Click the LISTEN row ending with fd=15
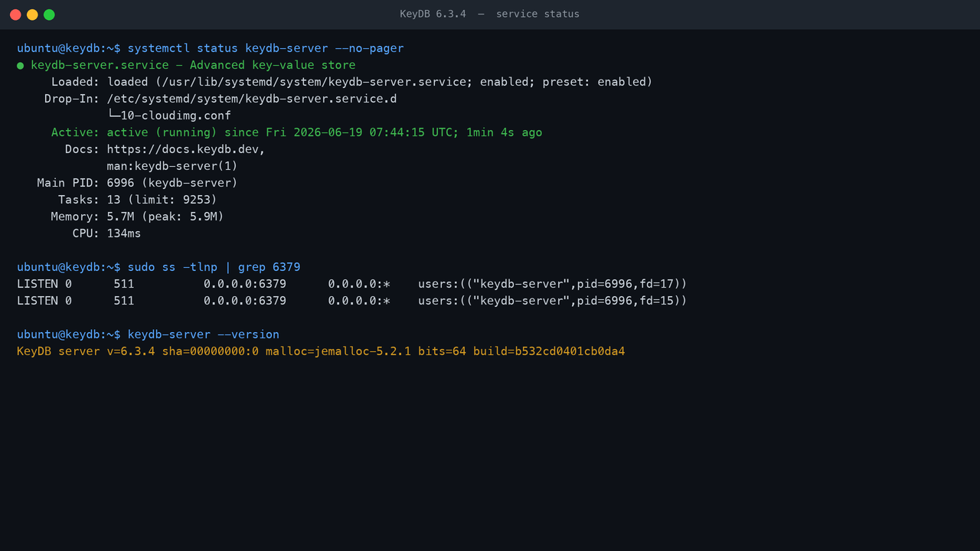The width and height of the screenshot is (980, 551). coord(352,301)
